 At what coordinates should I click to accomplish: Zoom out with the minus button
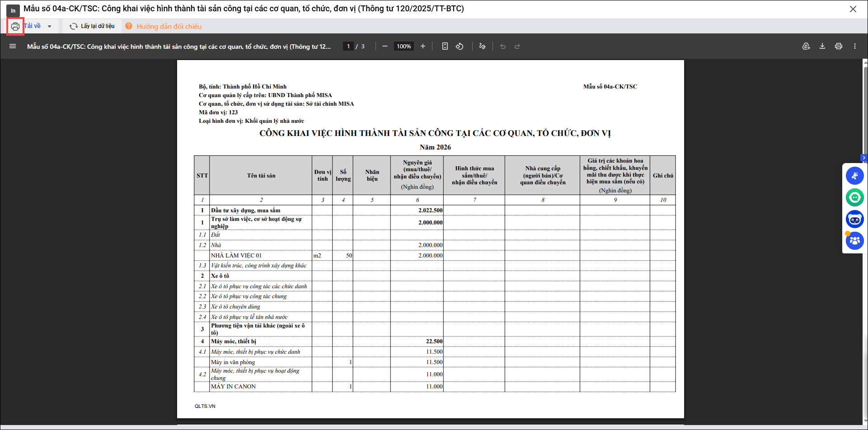tap(385, 47)
